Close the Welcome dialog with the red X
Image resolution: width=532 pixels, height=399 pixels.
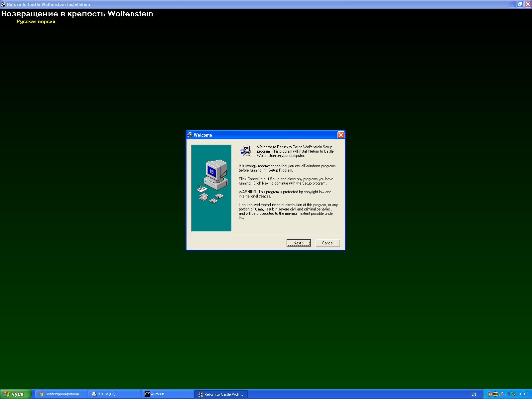(x=341, y=135)
